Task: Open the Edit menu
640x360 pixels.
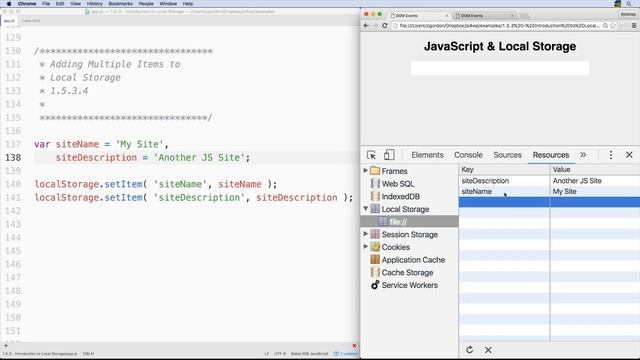Action: point(60,4)
